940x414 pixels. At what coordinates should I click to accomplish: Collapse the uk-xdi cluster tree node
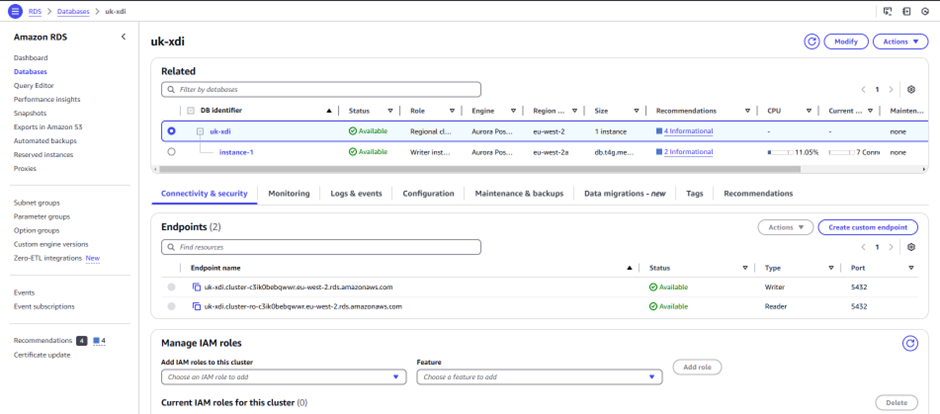201,131
